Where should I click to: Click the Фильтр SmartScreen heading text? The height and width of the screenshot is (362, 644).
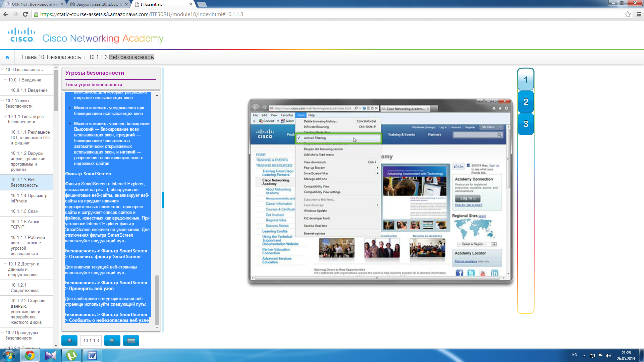pyautogui.click(x=88, y=174)
